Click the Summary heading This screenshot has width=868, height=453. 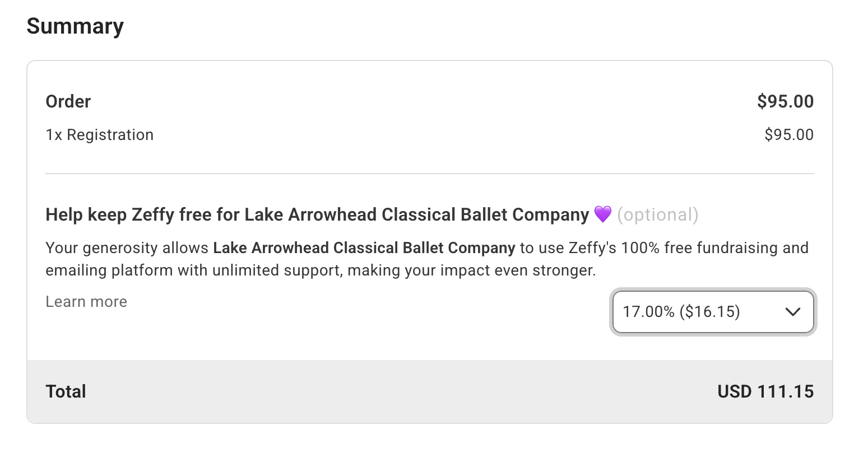click(75, 26)
